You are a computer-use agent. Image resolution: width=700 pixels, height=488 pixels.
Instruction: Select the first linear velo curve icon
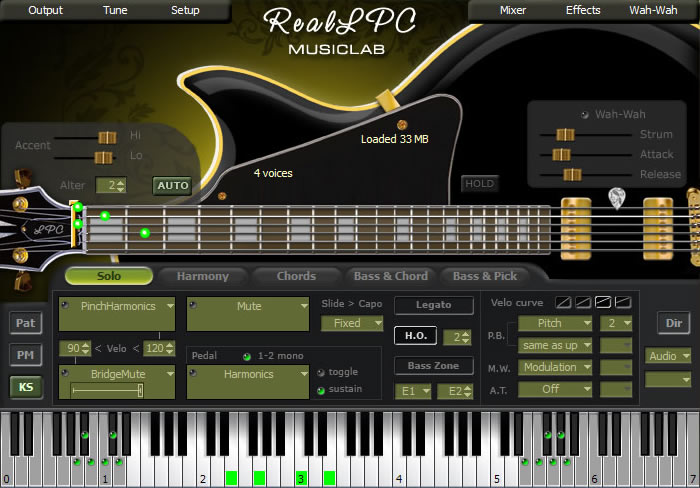click(563, 303)
